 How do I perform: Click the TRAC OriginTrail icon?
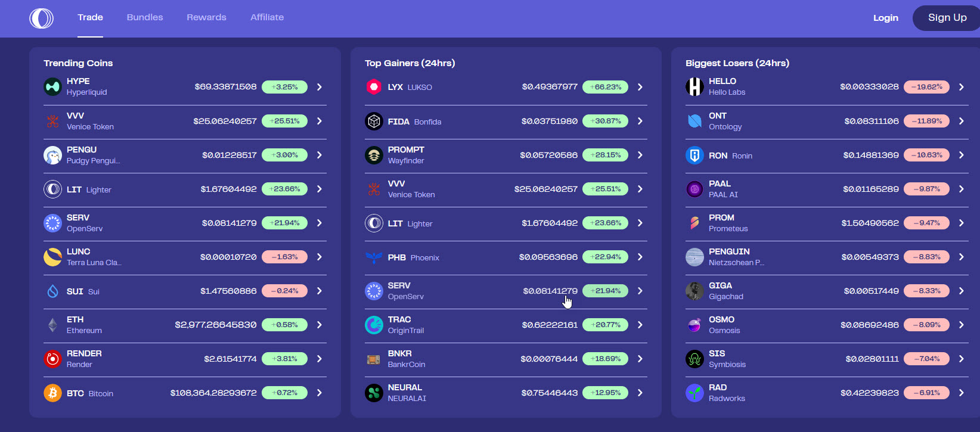click(374, 325)
